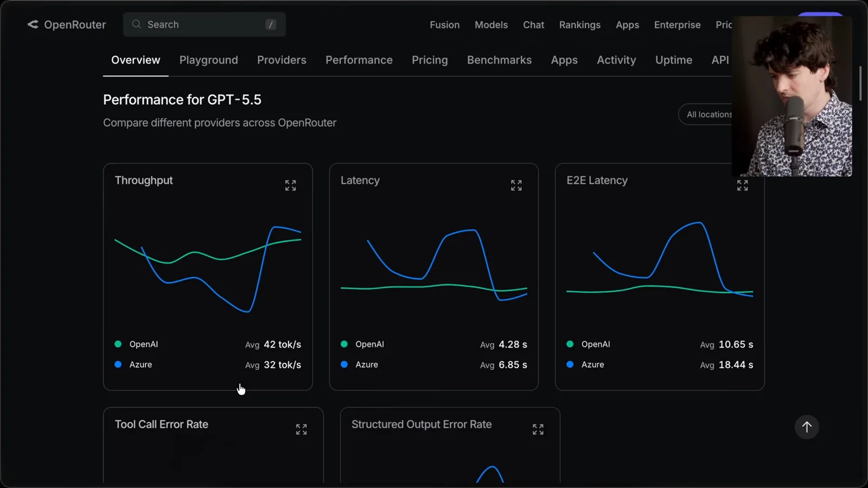Image resolution: width=868 pixels, height=488 pixels.
Task: Switch to the Pricing tab
Action: click(x=430, y=60)
